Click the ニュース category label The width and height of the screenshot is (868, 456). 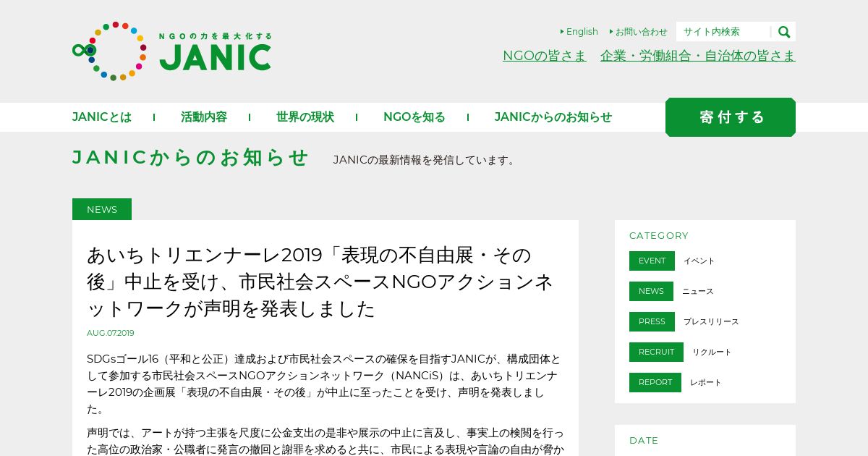coord(698,292)
